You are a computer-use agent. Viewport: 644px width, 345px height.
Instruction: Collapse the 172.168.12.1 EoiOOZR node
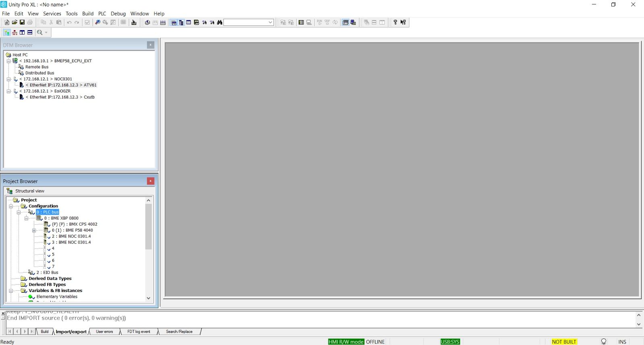tap(8, 91)
